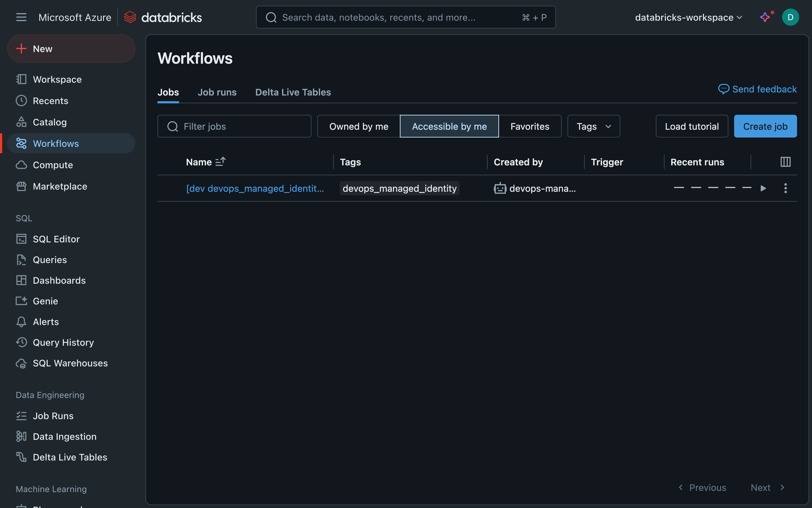The image size is (812, 508).
Task: Sort jobs by the Name sort arrow
Action: [x=221, y=162]
